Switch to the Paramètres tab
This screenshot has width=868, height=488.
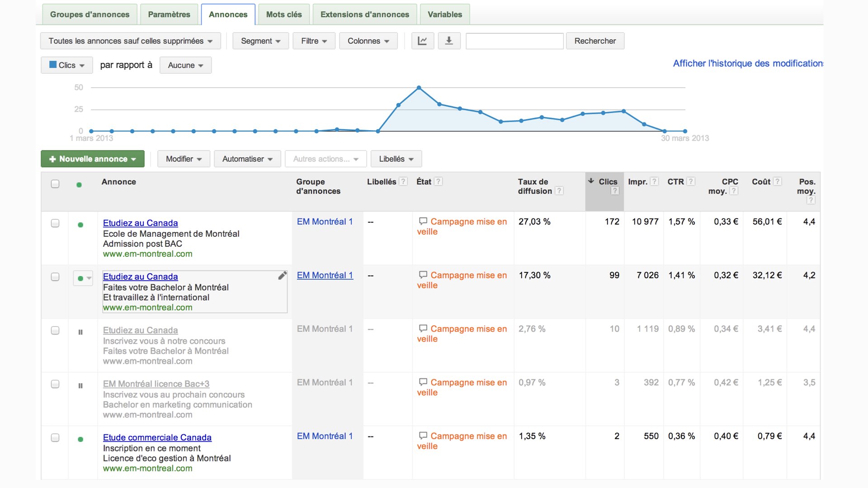click(169, 14)
